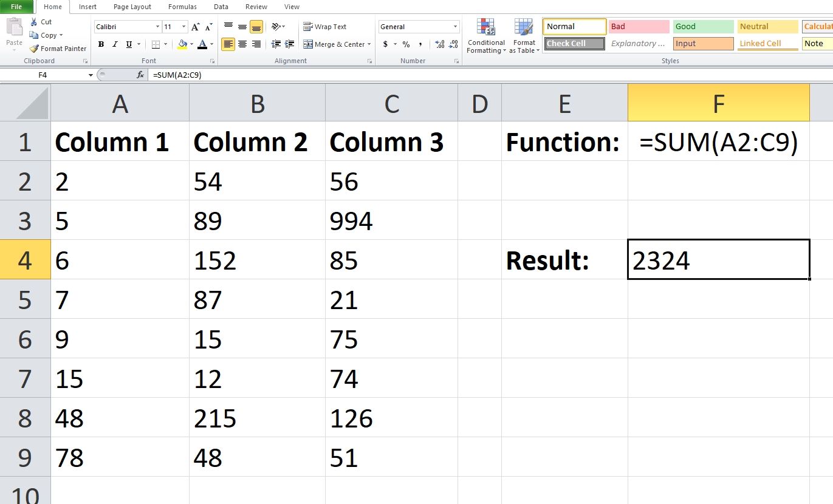Align text left
The width and height of the screenshot is (833, 504).
228,44
